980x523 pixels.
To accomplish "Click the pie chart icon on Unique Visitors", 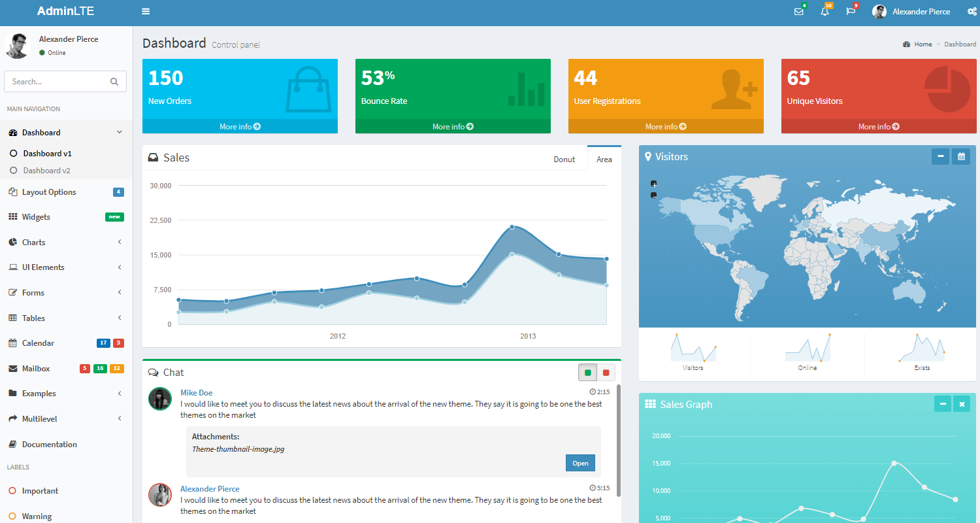I will tap(947, 89).
